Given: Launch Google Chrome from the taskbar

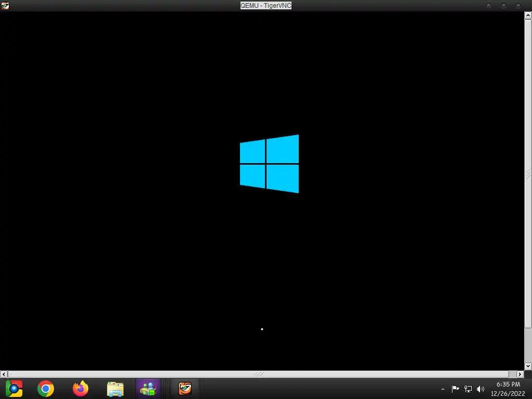Looking at the screenshot, I should point(46,389).
